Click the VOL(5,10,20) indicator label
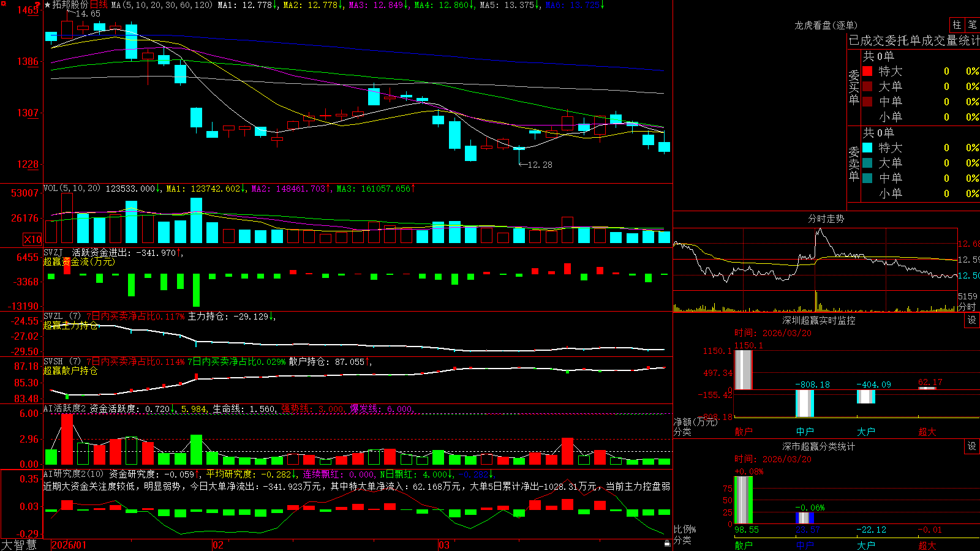 coord(72,189)
